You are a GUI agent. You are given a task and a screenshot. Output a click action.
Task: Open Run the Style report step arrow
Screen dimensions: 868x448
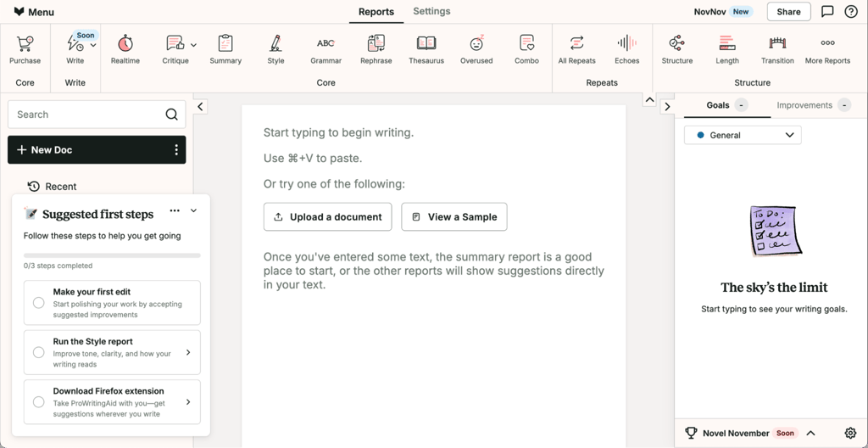[188, 353]
